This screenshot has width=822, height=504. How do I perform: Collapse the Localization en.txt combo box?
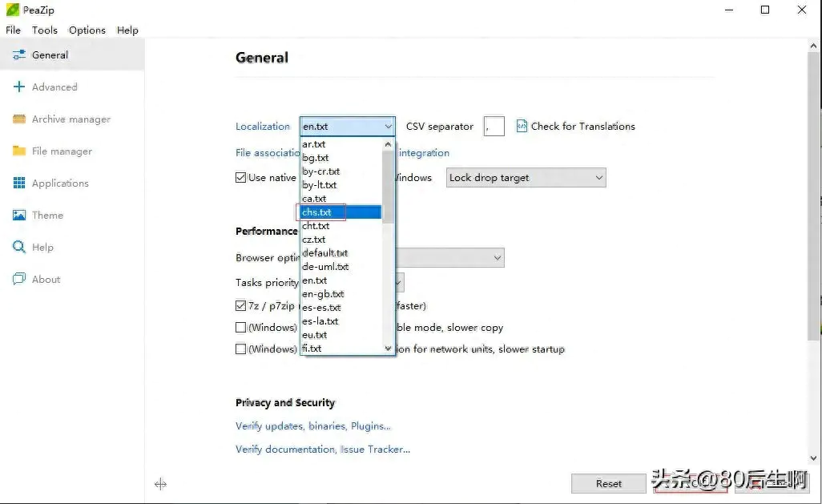[x=388, y=127]
